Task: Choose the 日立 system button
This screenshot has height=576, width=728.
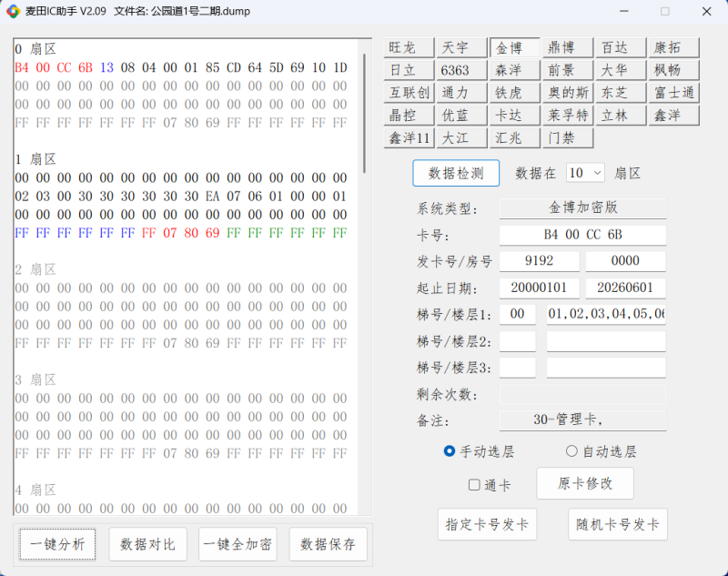Action: pyautogui.click(x=409, y=70)
